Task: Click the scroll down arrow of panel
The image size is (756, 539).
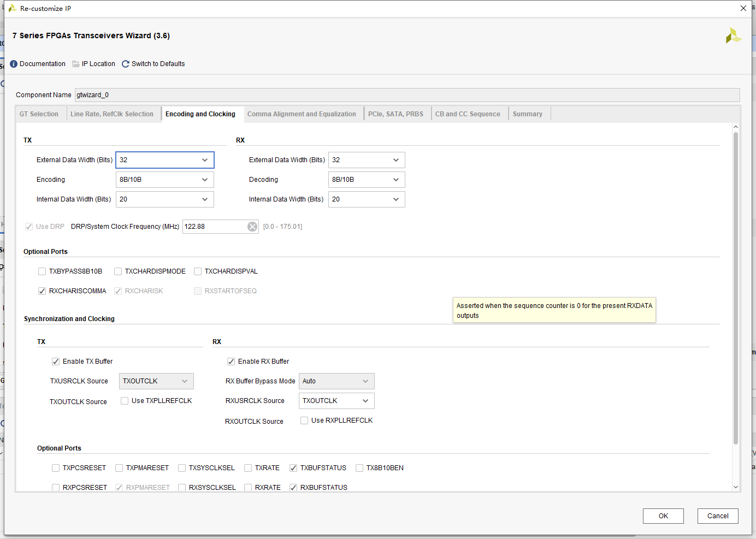Action: pyautogui.click(x=736, y=487)
